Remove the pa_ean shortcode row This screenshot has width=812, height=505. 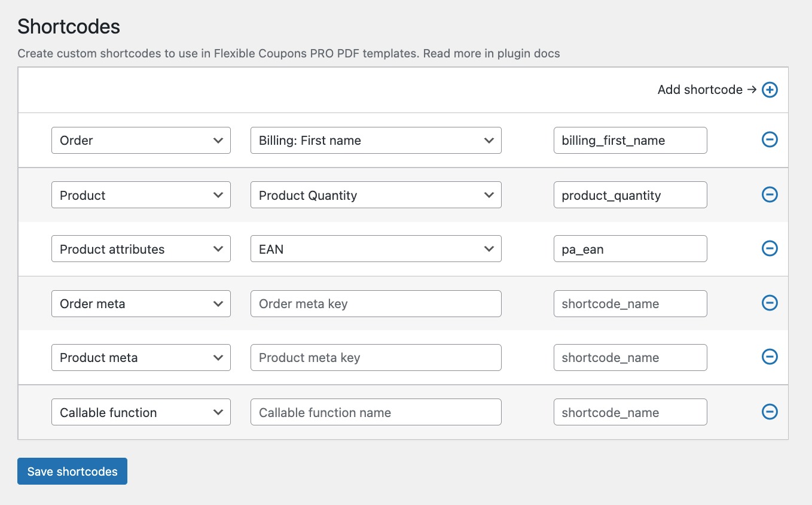770,248
